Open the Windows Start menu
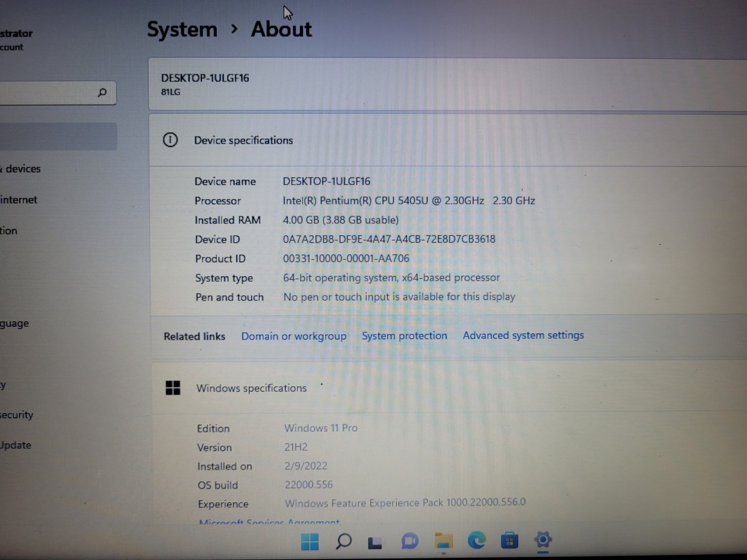Image resolution: width=747 pixels, height=560 pixels. [310, 541]
